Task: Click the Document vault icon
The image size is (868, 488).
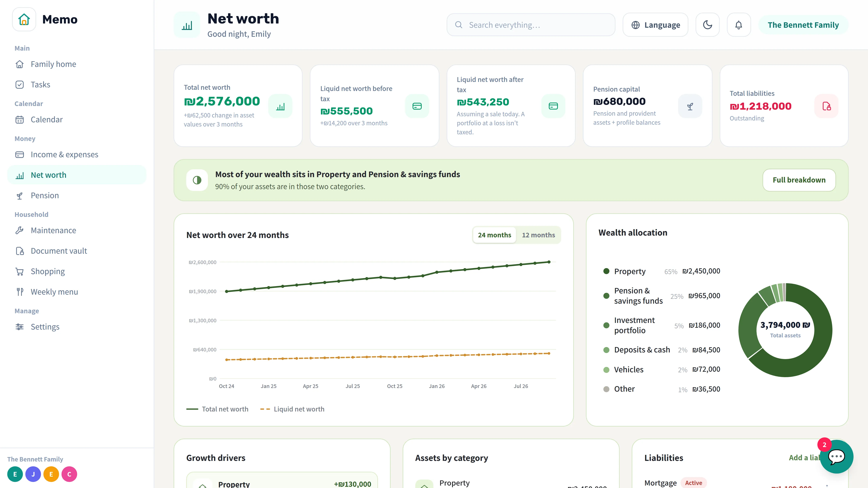Action: 19,251
